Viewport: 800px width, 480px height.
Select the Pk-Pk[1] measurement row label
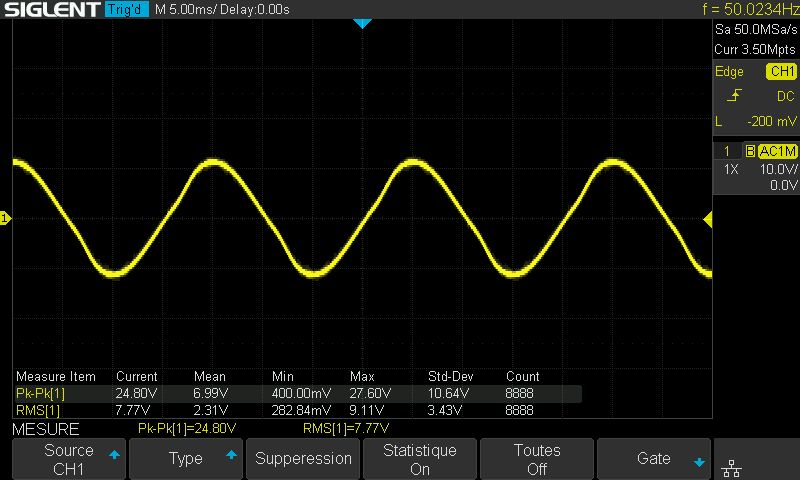(x=40, y=393)
